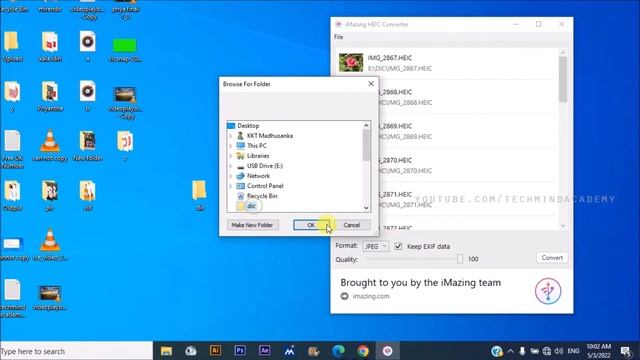The height and width of the screenshot is (360, 640).
Task: Select the Output folder on desktop
Action: (x=12, y=196)
